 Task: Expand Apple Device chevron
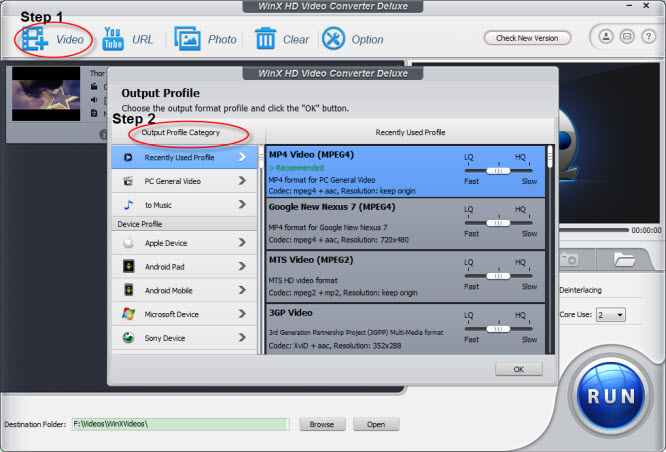pyautogui.click(x=242, y=243)
